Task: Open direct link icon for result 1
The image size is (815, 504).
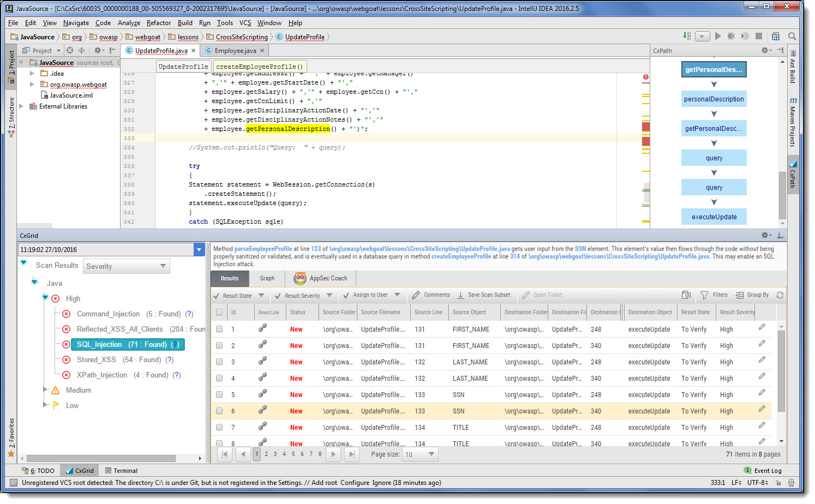Action: [x=262, y=328]
